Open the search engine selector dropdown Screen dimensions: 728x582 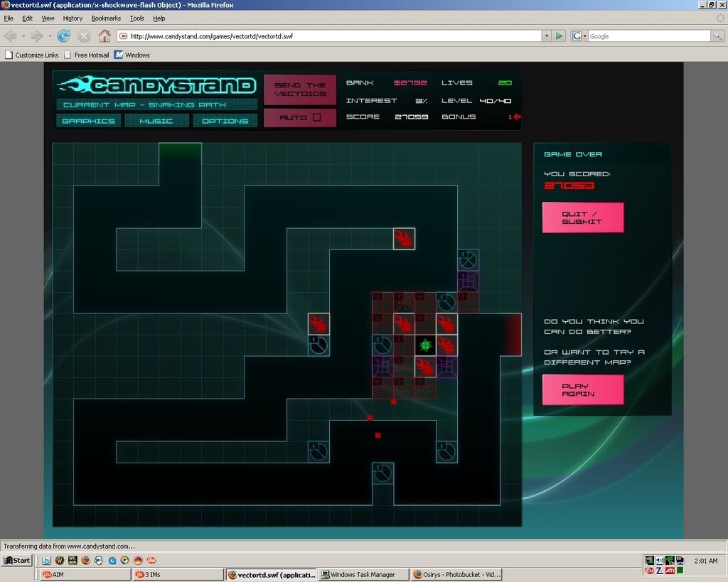(x=584, y=36)
